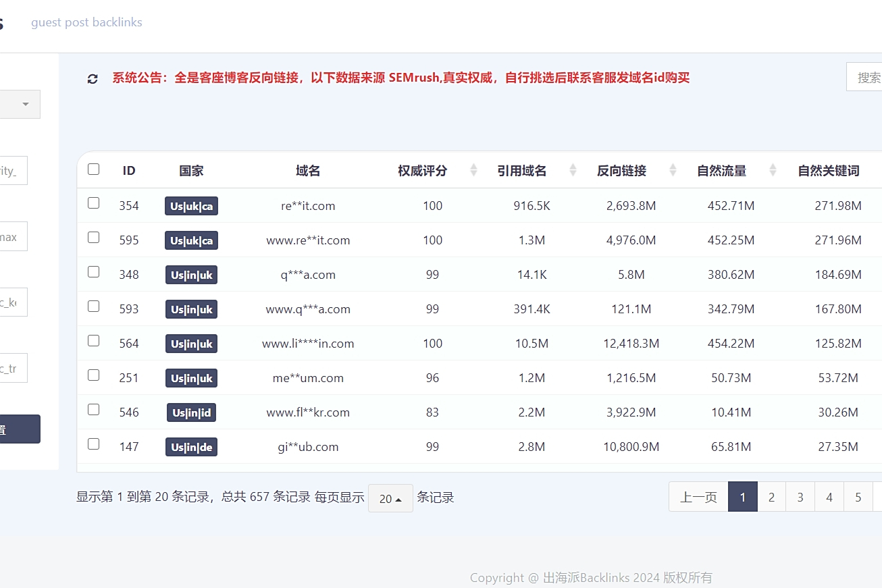Click the 454.22M organic traffic value
Image resolution: width=882 pixels, height=588 pixels.
pyautogui.click(x=731, y=344)
